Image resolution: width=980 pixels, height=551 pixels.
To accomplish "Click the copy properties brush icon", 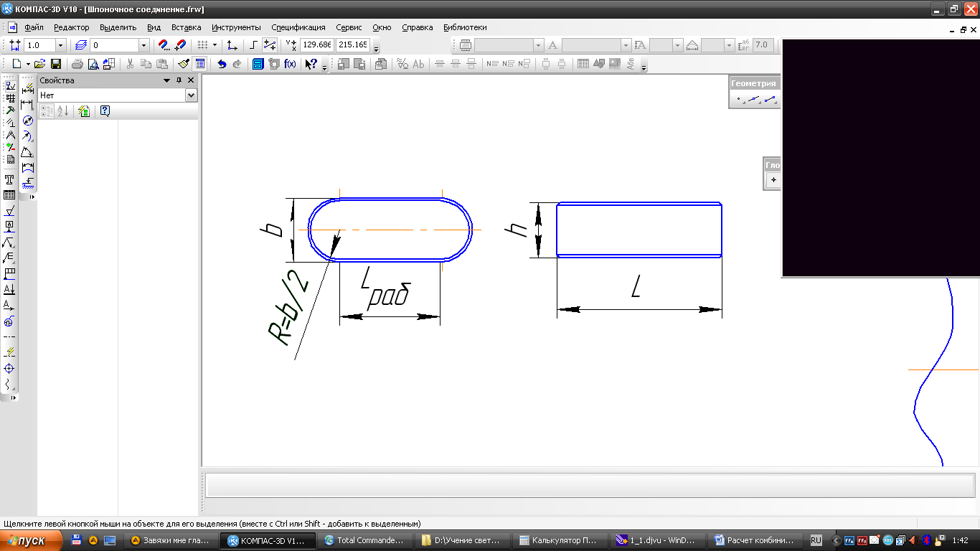I will click(184, 64).
